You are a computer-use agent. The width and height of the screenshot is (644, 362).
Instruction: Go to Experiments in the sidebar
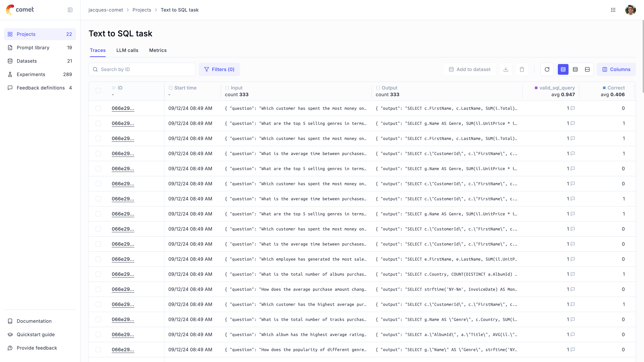31,74
